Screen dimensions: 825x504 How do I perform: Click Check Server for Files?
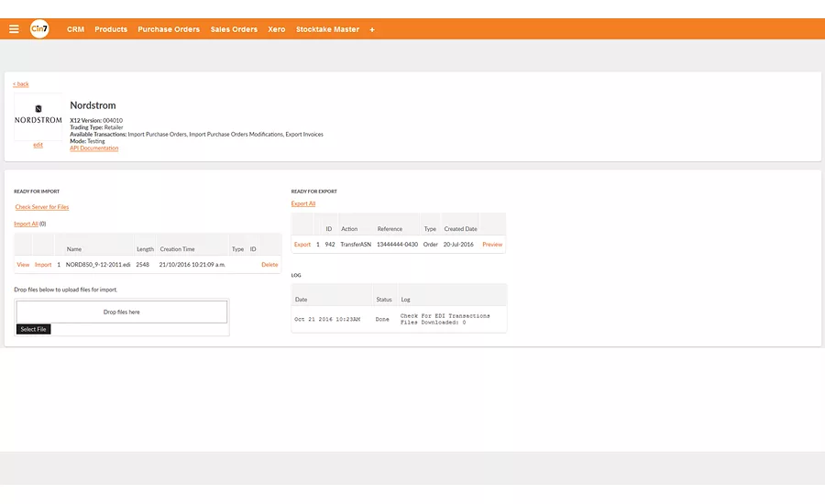[42, 207]
